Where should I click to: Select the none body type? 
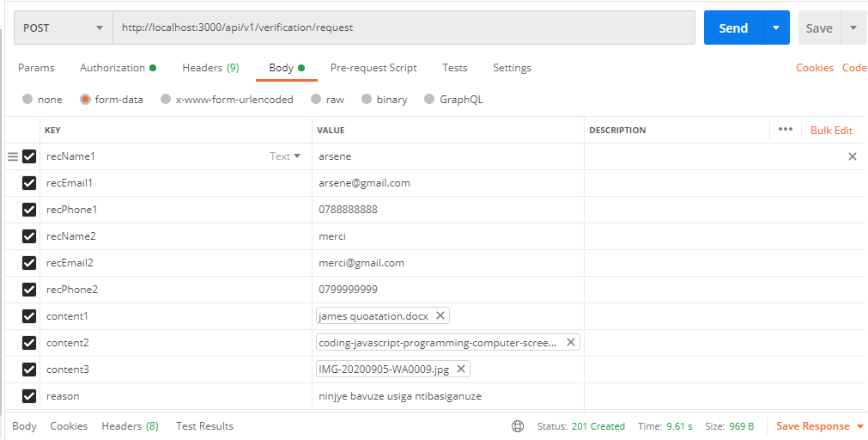coord(27,99)
